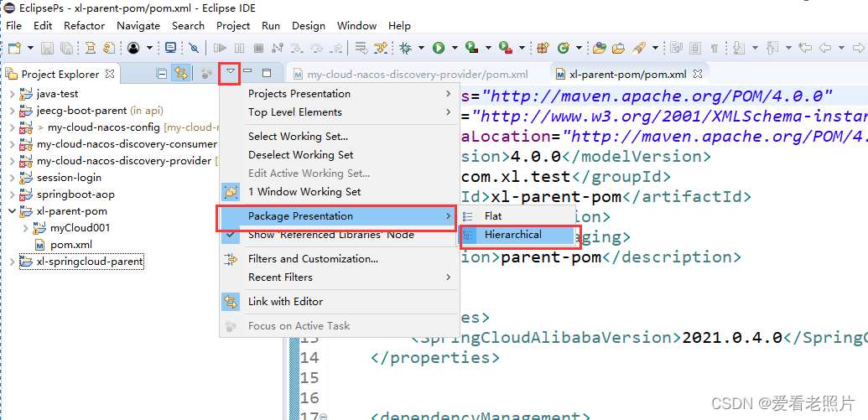Screen dimensions: 868x420
Task: Click the parent-pom description text in editor
Action: click(551, 257)
